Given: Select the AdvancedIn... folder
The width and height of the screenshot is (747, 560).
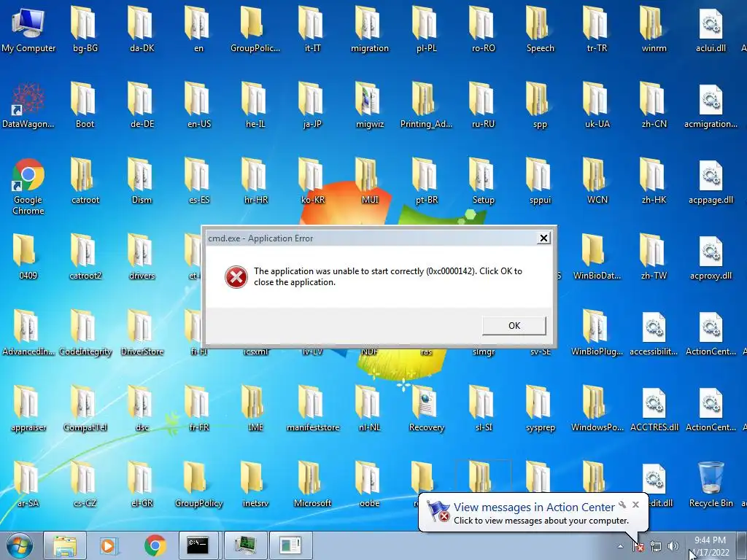Looking at the screenshot, I should 28,332.
